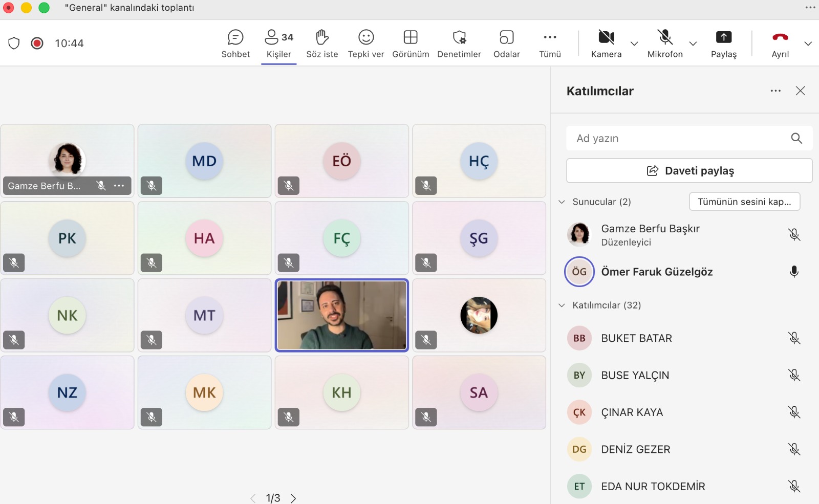
Task: Click the HA participant avatar
Action: point(204,238)
